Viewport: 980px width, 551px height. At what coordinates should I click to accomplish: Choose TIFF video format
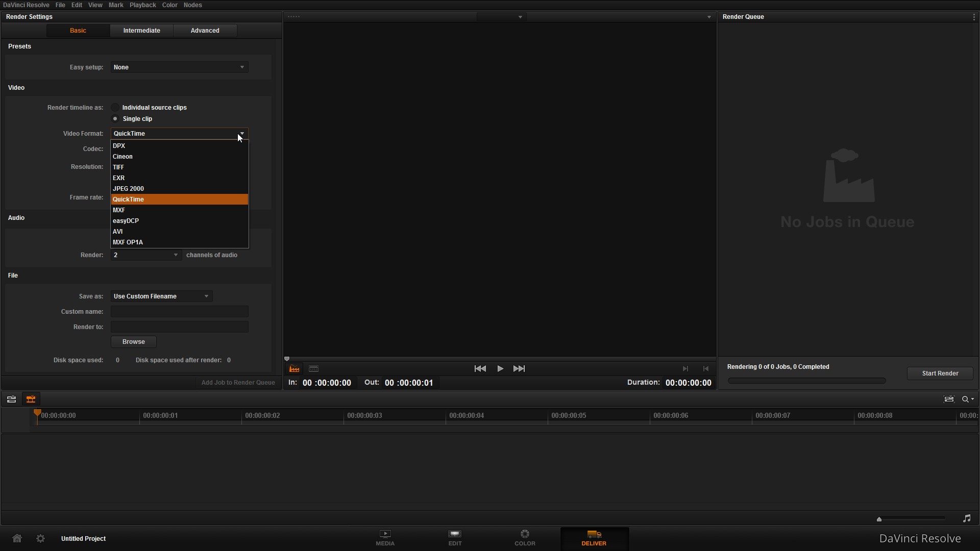180,167
